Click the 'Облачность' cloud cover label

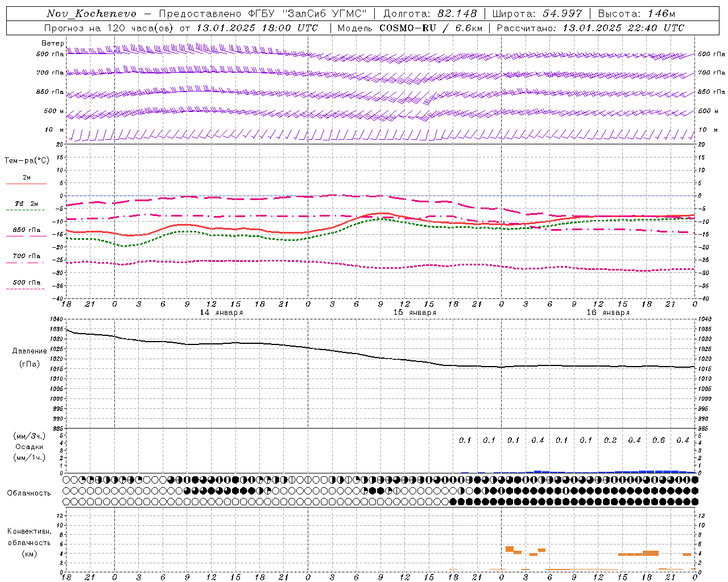click(29, 493)
